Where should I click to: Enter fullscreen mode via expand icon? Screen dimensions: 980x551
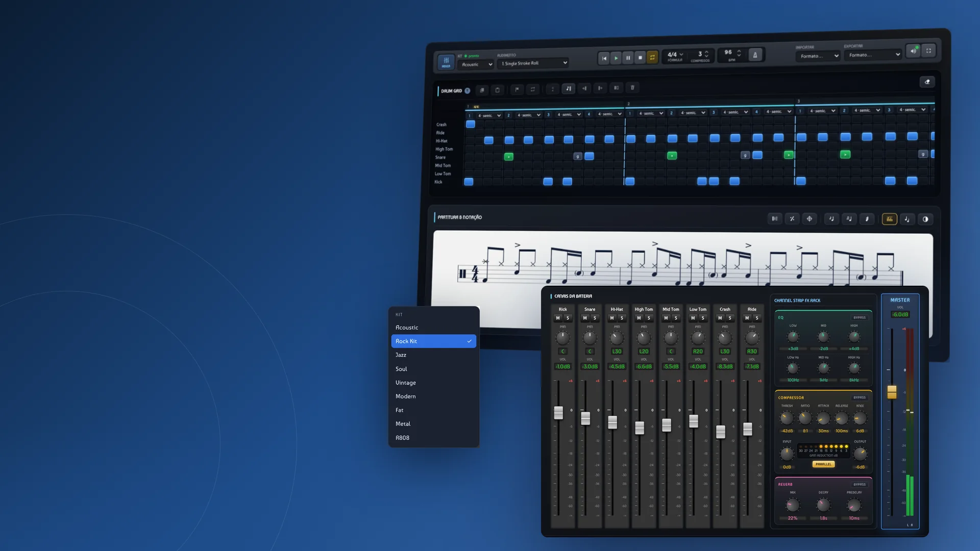coord(929,51)
